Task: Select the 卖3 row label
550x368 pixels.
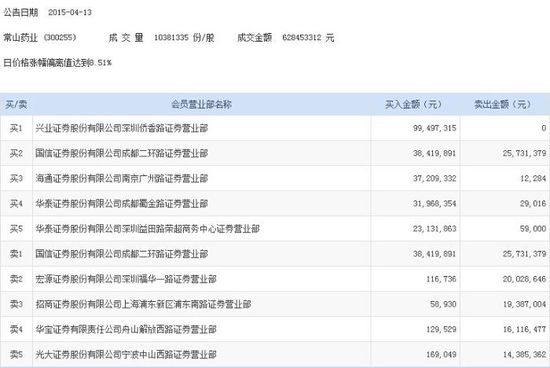Action: click(16, 304)
